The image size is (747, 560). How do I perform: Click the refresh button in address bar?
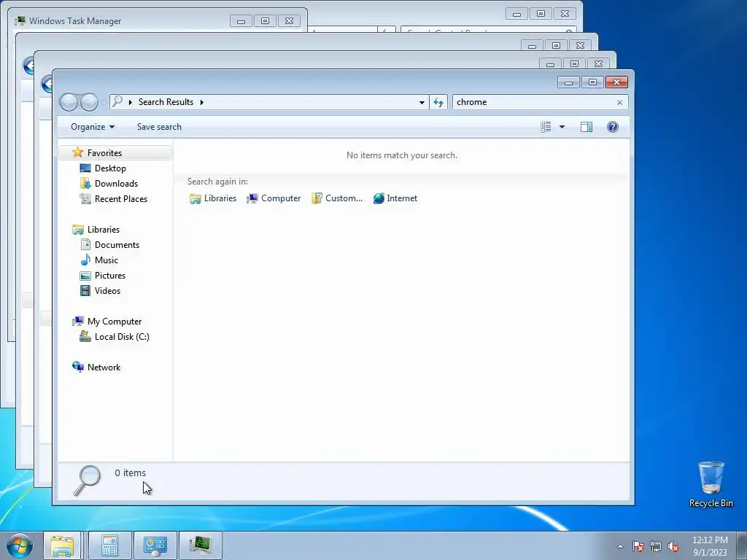pyautogui.click(x=438, y=102)
